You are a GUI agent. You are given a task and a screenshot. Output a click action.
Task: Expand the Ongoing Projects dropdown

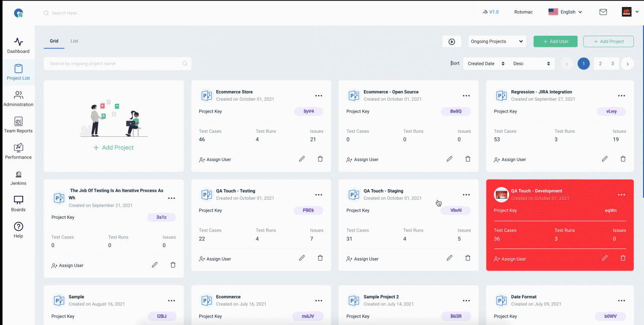tap(497, 41)
